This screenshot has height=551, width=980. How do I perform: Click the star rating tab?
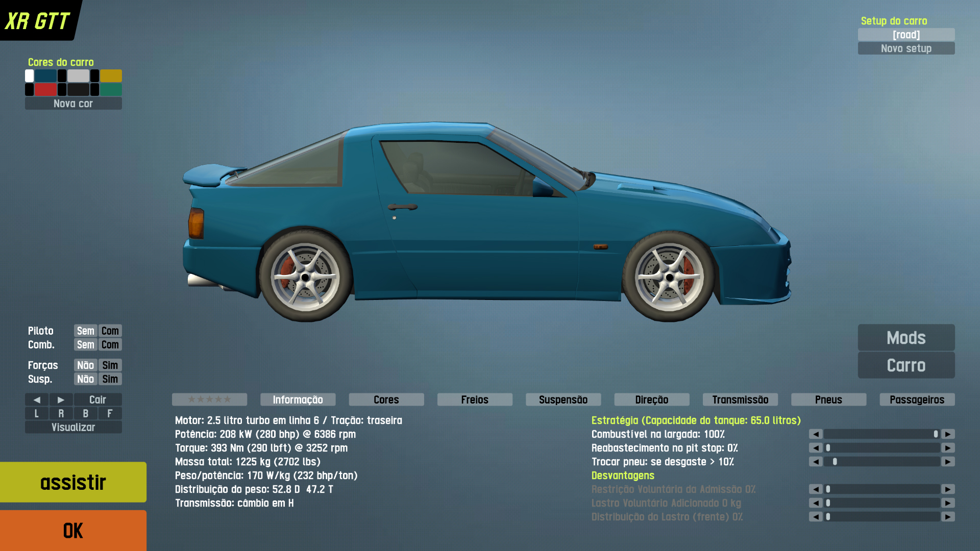coord(209,399)
